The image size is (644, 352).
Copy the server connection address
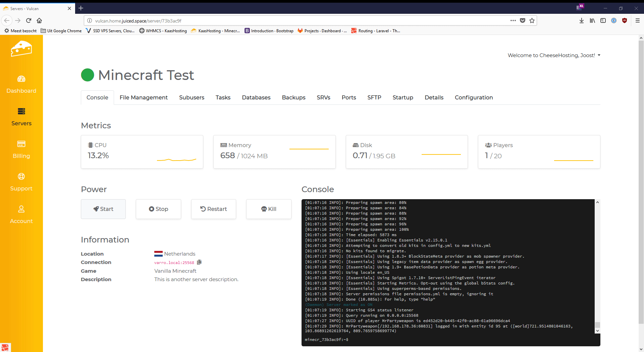point(199,262)
